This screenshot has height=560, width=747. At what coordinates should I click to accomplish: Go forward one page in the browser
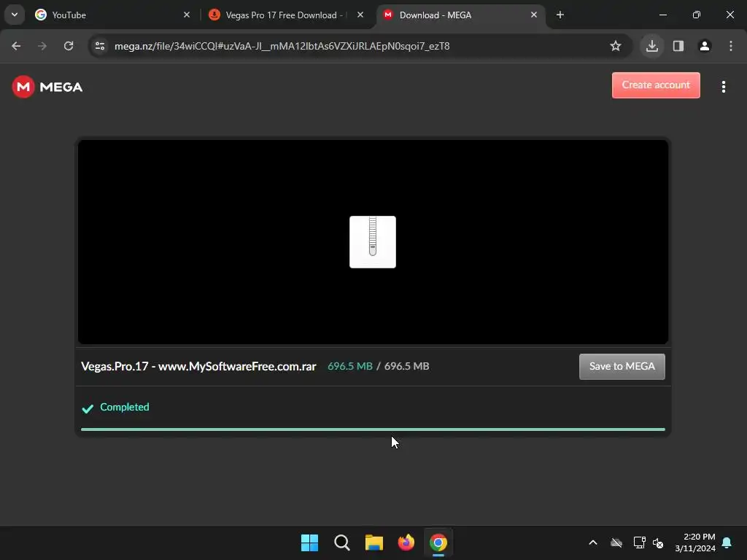(x=42, y=46)
